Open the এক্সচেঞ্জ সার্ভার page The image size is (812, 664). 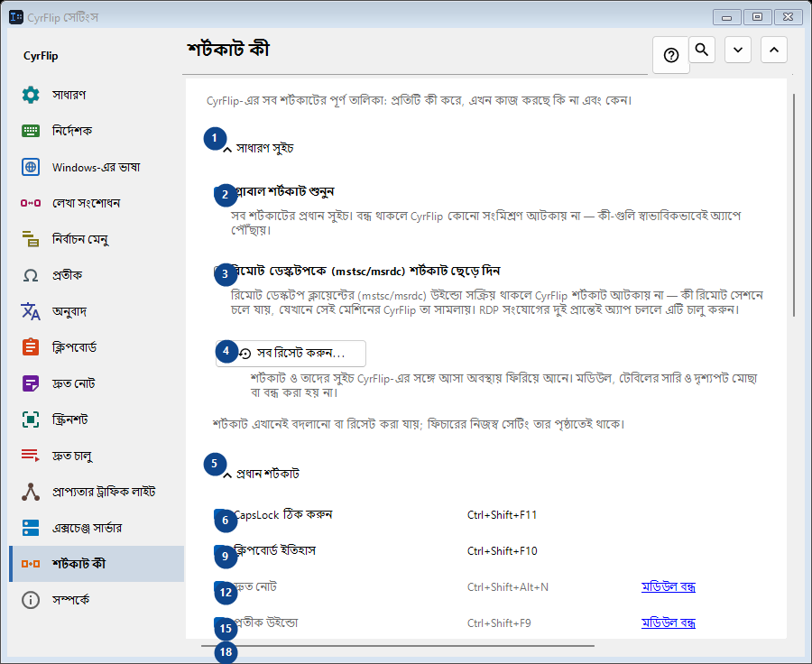(97, 528)
